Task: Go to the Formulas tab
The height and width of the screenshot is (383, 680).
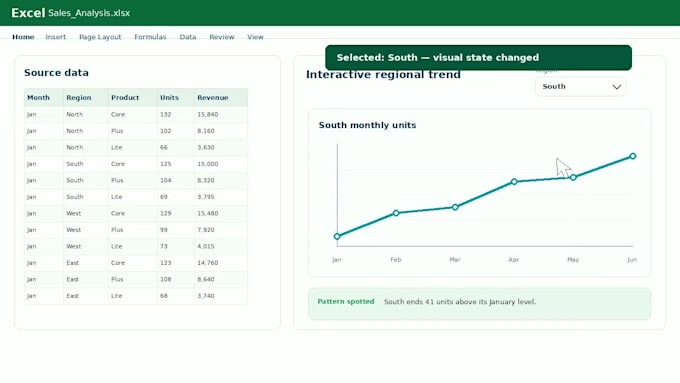Action: (150, 37)
